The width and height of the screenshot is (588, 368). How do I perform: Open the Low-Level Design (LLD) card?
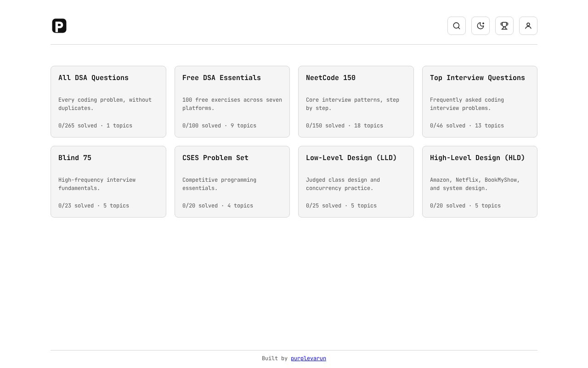click(x=356, y=182)
